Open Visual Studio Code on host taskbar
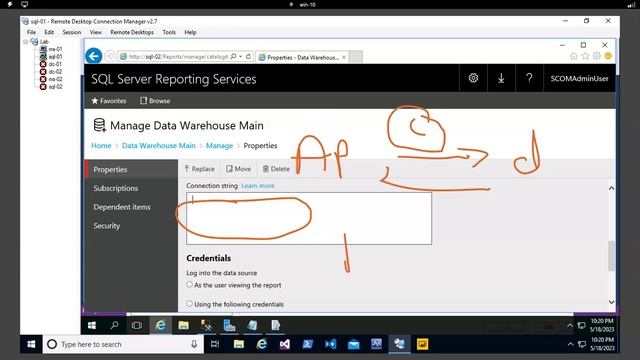The height and width of the screenshot is (360, 640). (x=331, y=344)
